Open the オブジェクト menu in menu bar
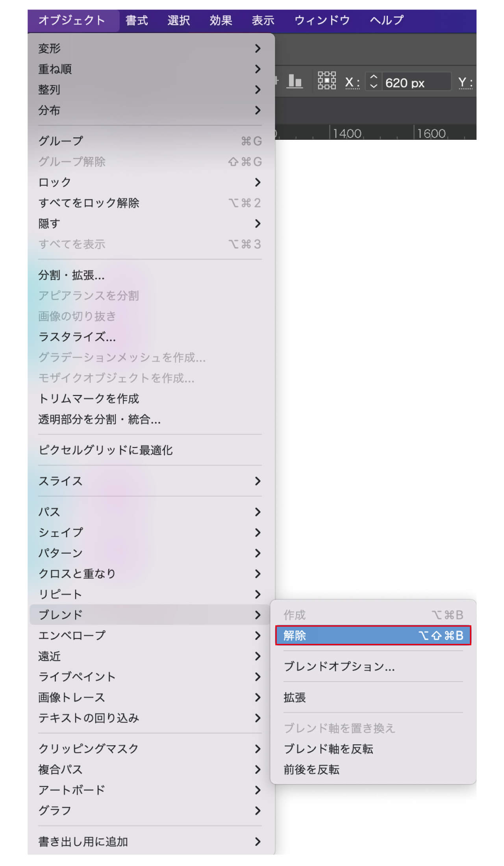 [x=72, y=20]
